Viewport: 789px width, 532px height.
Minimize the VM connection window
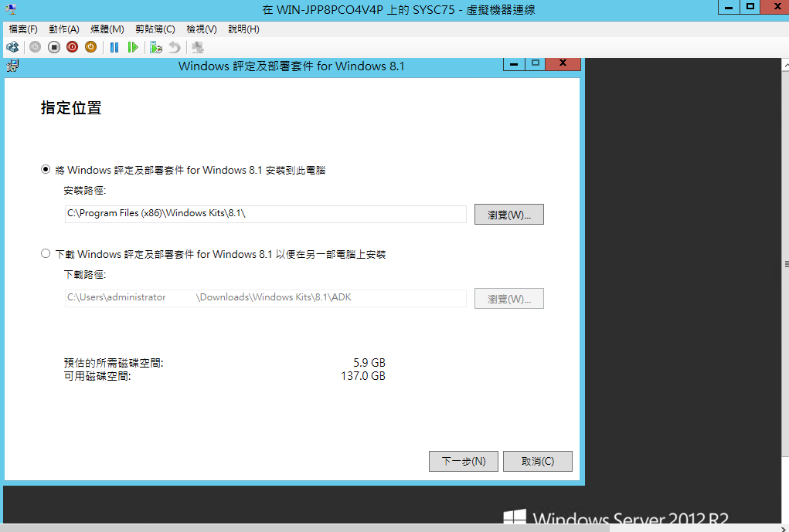(728, 7)
